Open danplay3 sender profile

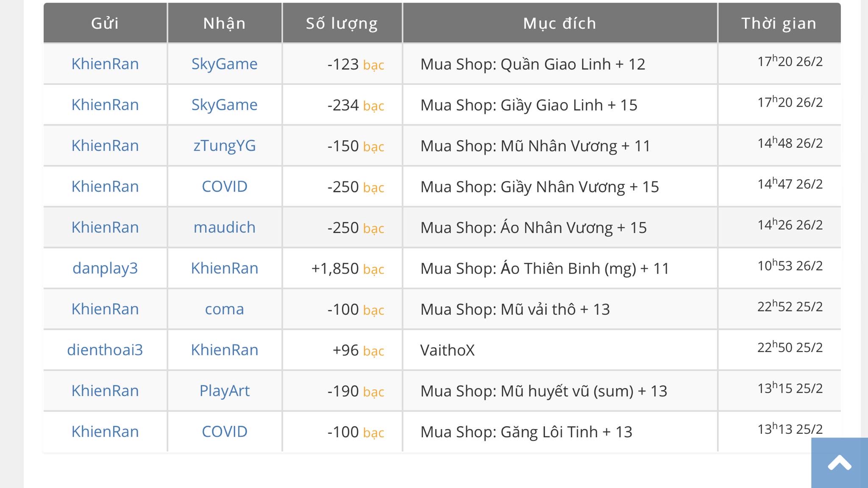[x=105, y=268]
